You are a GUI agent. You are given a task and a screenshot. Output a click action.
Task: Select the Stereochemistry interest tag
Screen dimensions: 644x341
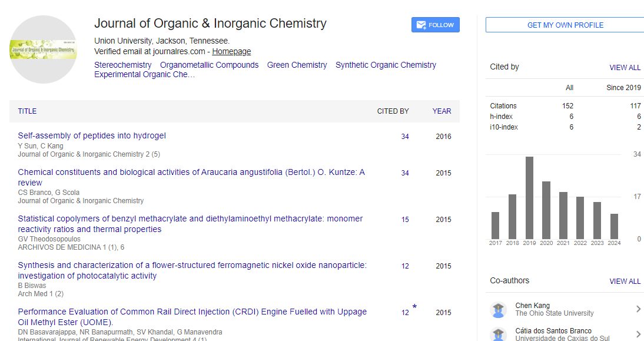122,65
